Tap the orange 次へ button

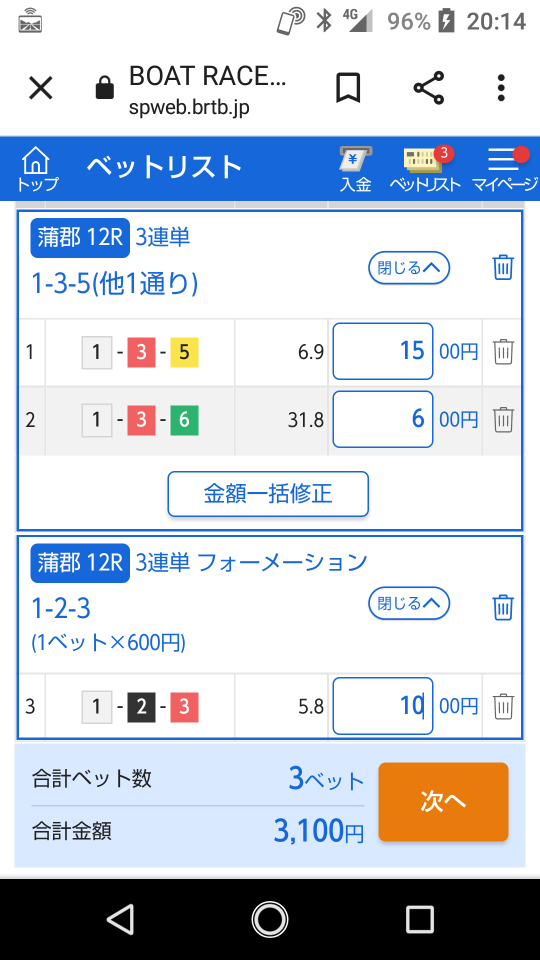click(443, 801)
